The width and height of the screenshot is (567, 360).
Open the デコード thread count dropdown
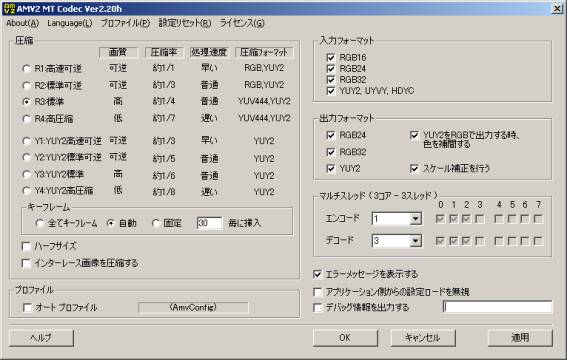pos(415,241)
